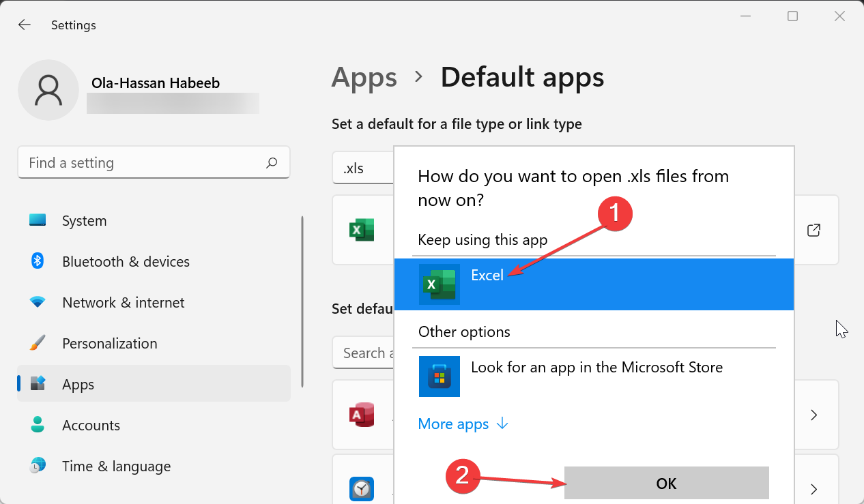
Task: Go back using the Settings back arrow
Action: 25,25
